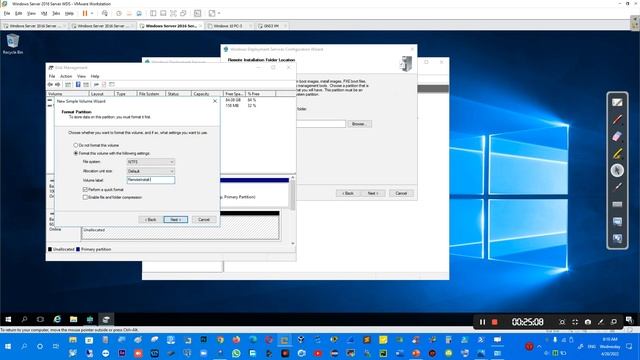The width and height of the screenshot is (640, 360).
Task: Click Next in WDS Configuration Wizard
Action: tap(373, 193)
